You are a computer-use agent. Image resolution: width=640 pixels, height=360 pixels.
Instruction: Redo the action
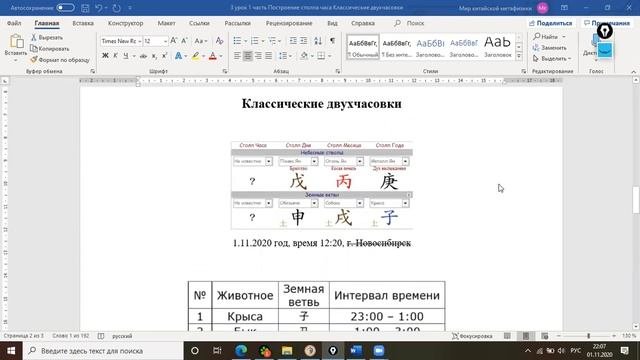coord(116,8)
